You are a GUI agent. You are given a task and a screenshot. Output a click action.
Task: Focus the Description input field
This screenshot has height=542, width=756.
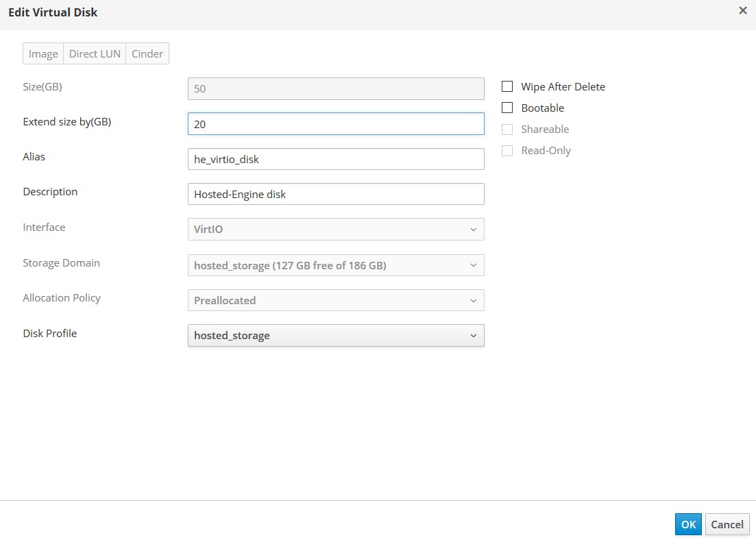click(x=335, y=194)
